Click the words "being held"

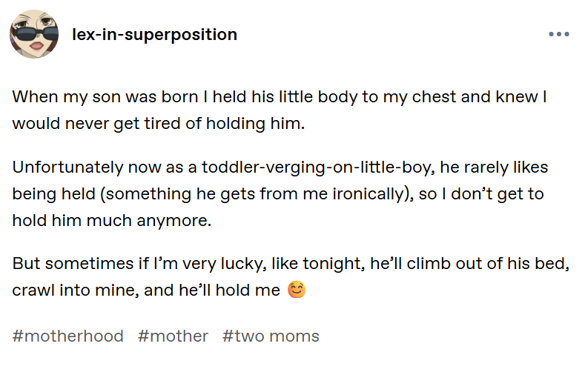tap(53, 193)
